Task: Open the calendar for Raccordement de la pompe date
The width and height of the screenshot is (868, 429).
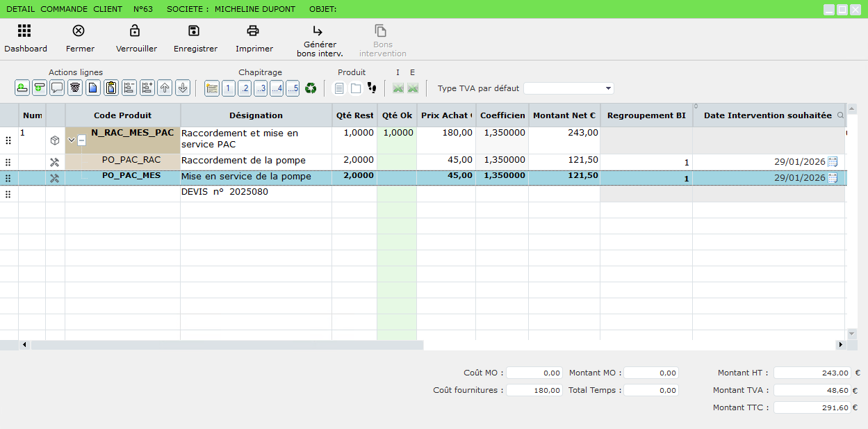Action: (833, 162)
